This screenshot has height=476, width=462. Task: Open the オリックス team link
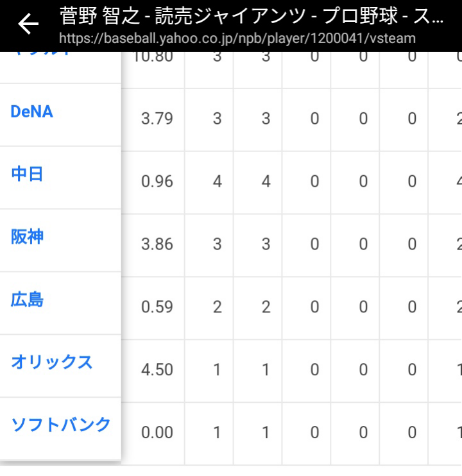[x=51, y=362]
